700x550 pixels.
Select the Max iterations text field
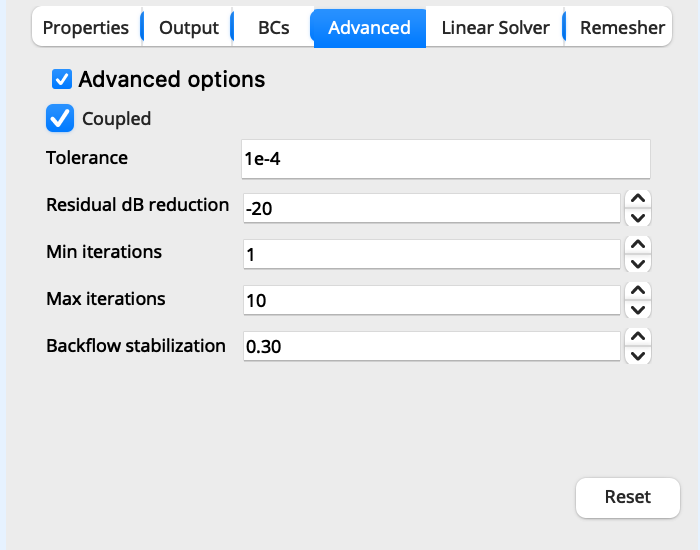[432, 300]
